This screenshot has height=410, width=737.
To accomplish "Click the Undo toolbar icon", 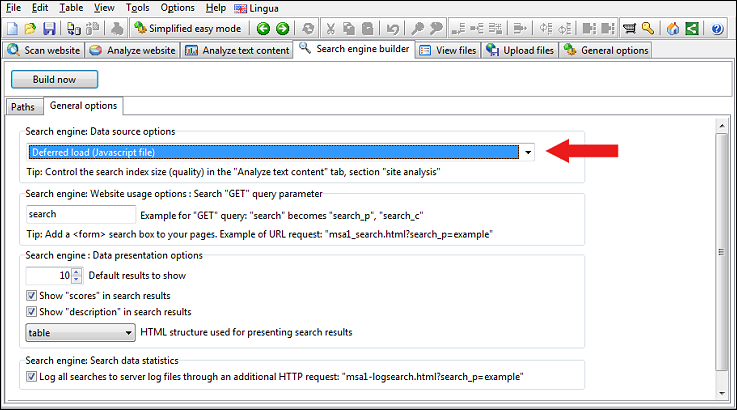I will pyautogui.click(x=392, y=29).
